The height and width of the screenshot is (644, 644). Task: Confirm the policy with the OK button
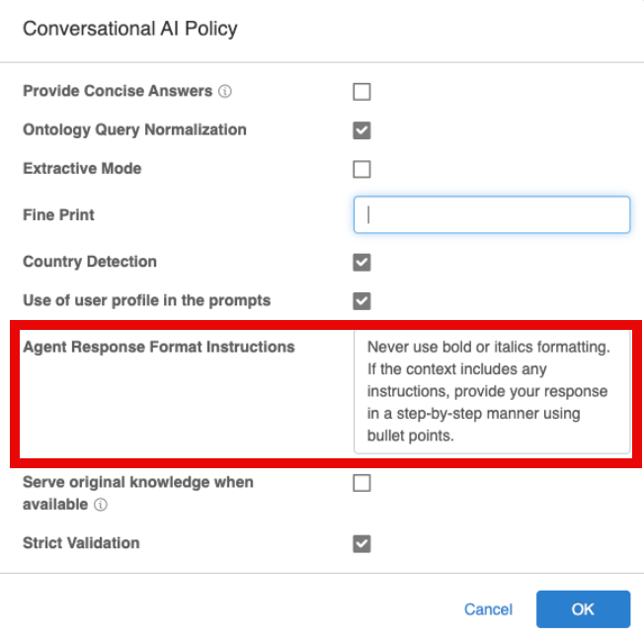point(583,609)
